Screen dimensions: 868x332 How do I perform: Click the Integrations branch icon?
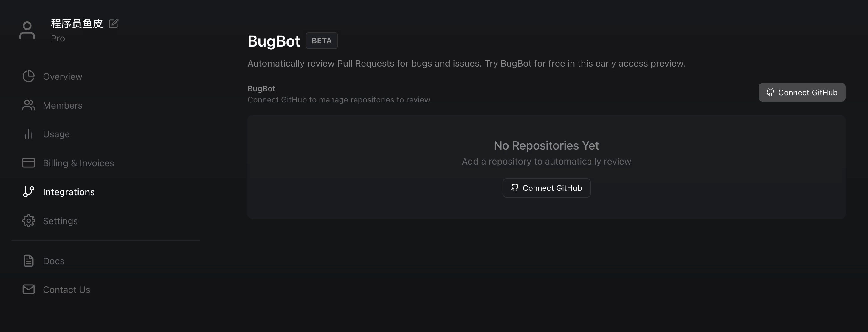29,192
